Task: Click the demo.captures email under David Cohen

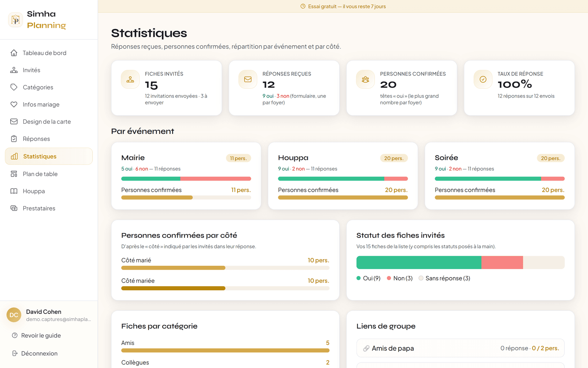Action: pyautogui.click(x=58, y=319)
